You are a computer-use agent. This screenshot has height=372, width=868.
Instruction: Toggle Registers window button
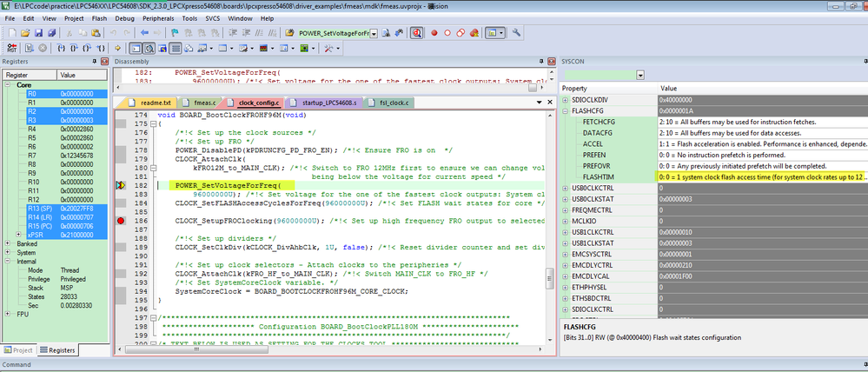(x=176, y=48)
